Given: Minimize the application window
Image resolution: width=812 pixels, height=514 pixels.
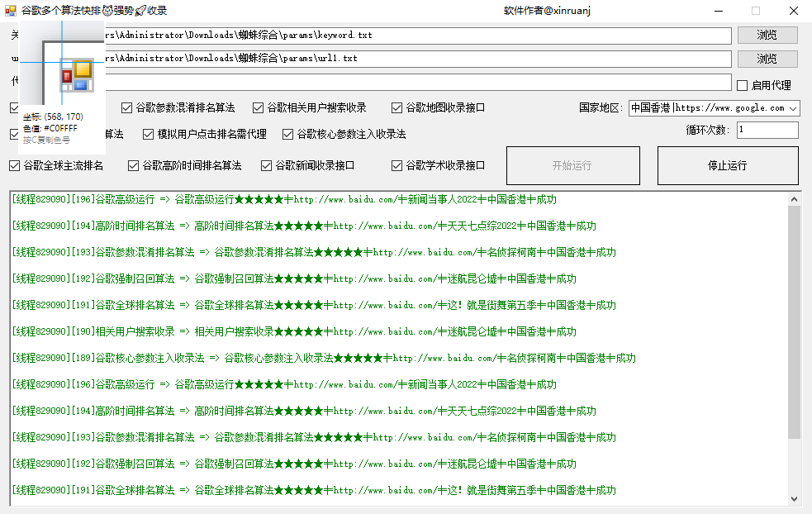Looking at the screenshot, I should pos(719,11).
